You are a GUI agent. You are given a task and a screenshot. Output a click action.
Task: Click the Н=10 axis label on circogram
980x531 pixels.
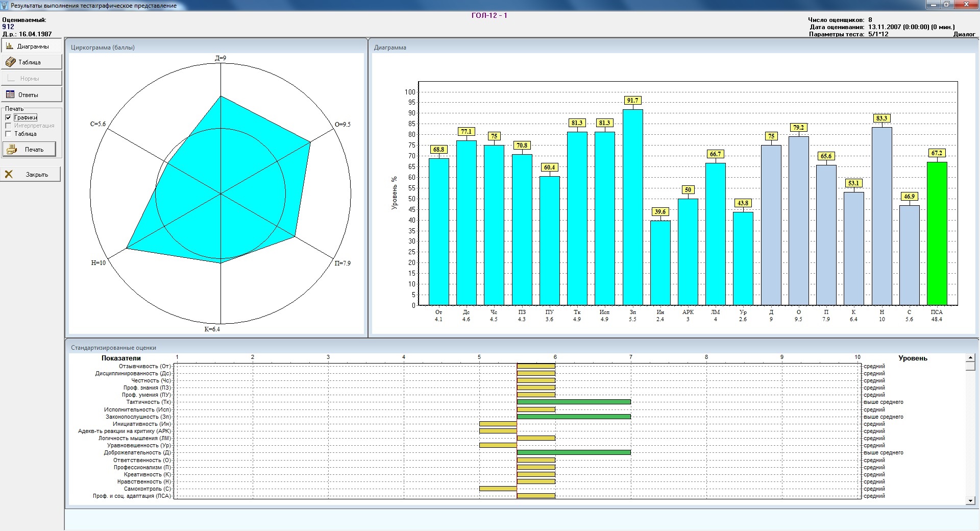point(99,263)
